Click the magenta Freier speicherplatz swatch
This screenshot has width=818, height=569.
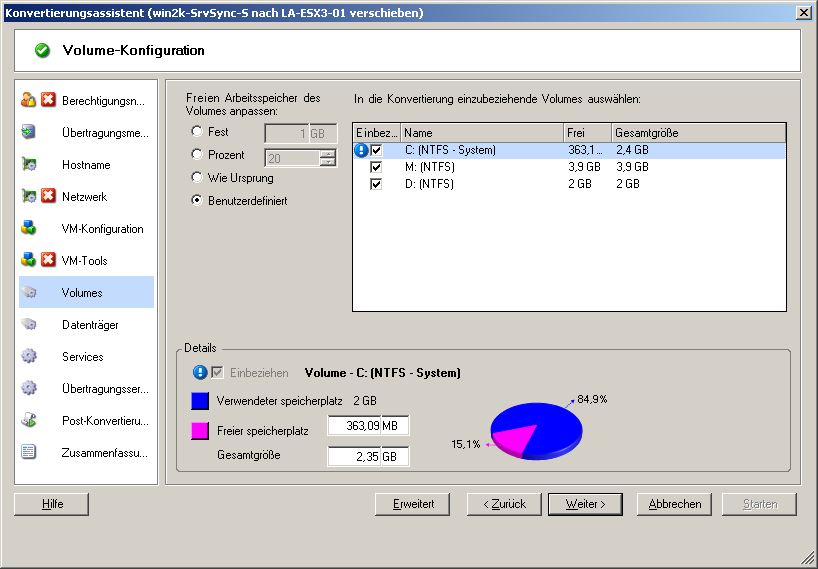(200, 431)
